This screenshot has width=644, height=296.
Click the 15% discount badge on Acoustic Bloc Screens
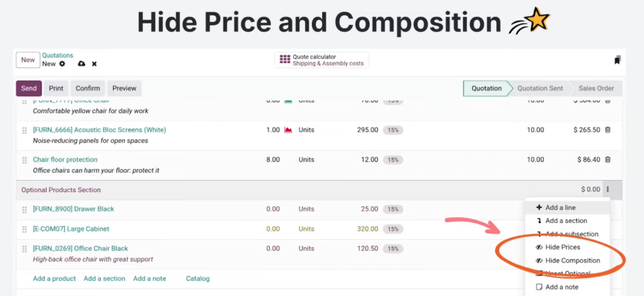(x=393, y=130)
